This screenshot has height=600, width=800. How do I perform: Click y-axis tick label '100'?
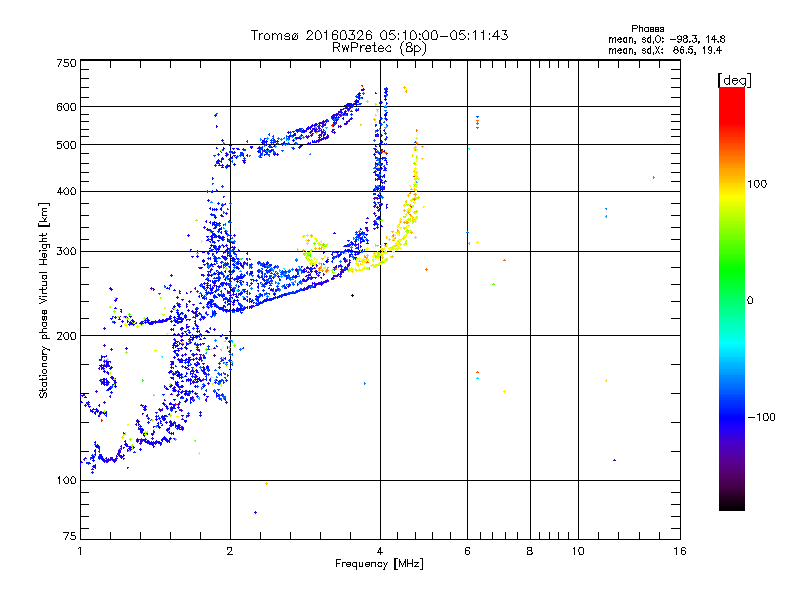(66, 481)
